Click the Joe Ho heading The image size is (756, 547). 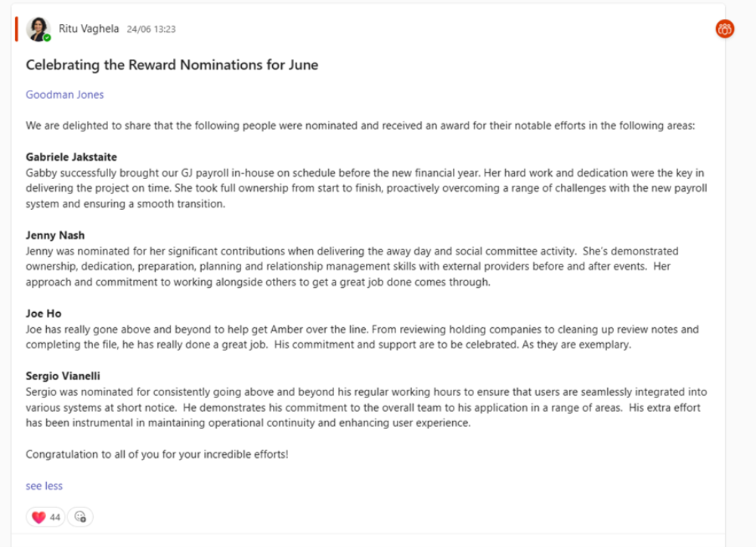point(43,314)
